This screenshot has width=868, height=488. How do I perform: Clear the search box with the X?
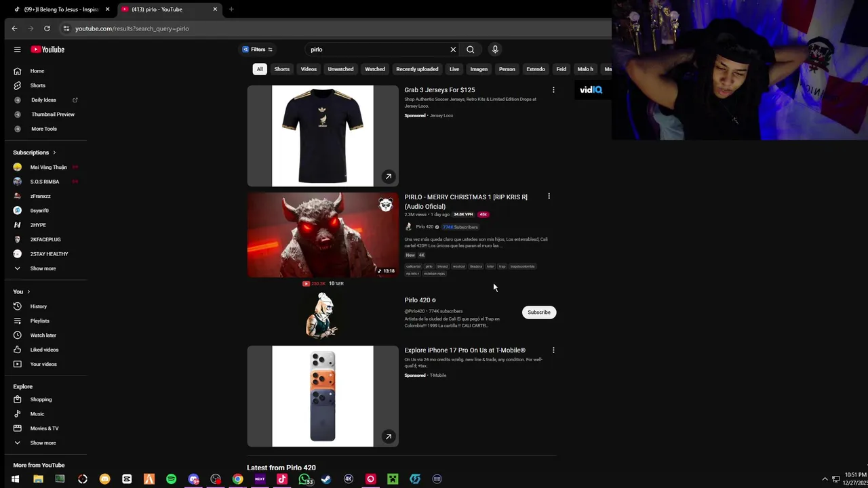tap(453, 49)
